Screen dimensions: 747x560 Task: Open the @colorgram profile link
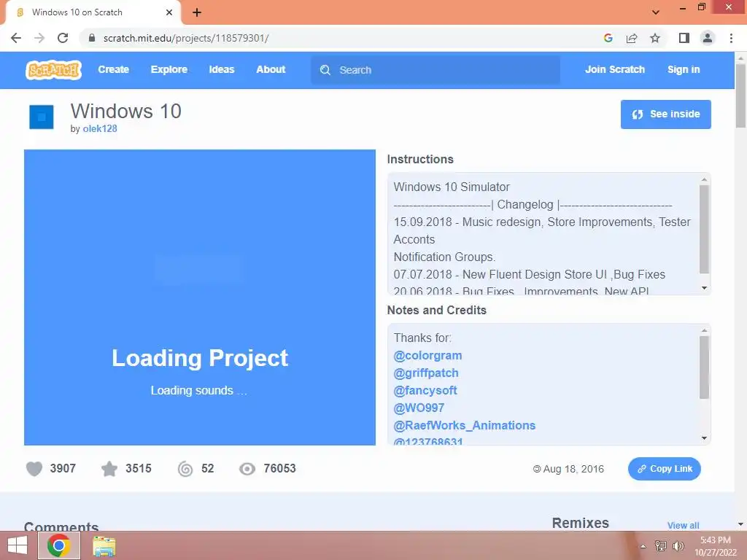(427, 356)
